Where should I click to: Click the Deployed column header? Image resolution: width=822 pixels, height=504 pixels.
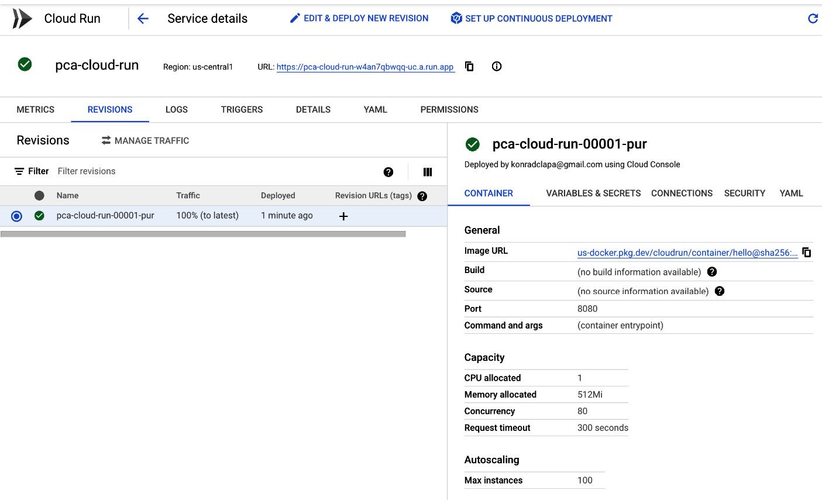pos(278,196)
